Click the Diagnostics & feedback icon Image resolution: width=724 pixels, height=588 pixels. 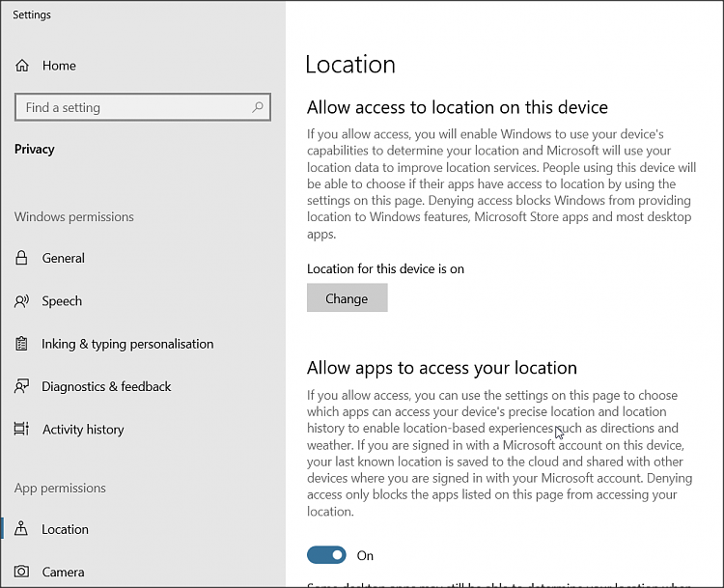click(x=22, y=386)
